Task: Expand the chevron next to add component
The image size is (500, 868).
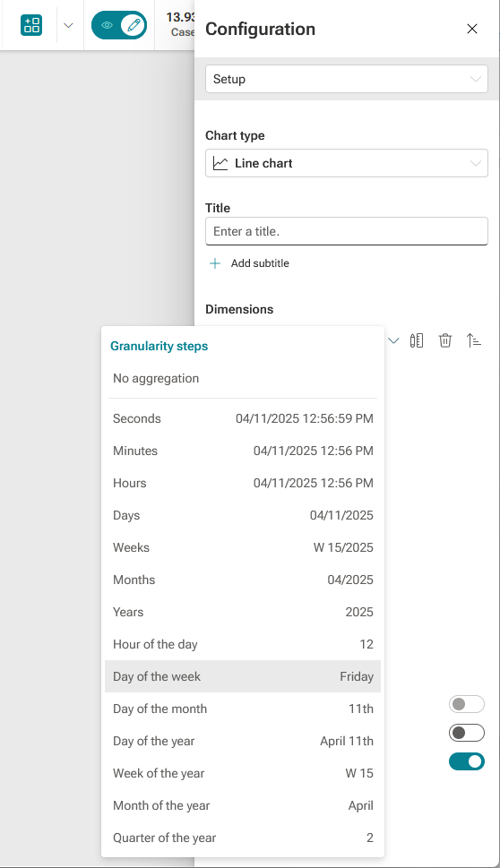Action: pos(68,25)
